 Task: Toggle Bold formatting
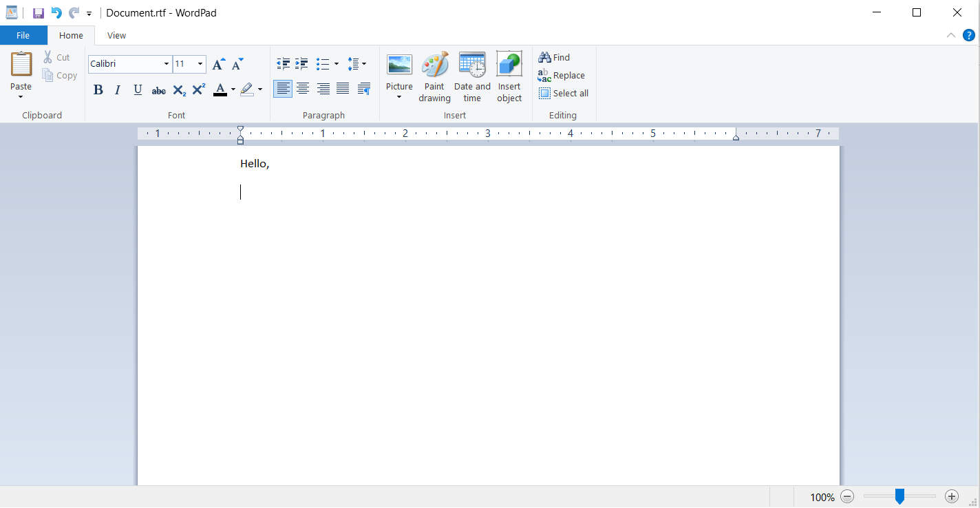tap(98, 89)
